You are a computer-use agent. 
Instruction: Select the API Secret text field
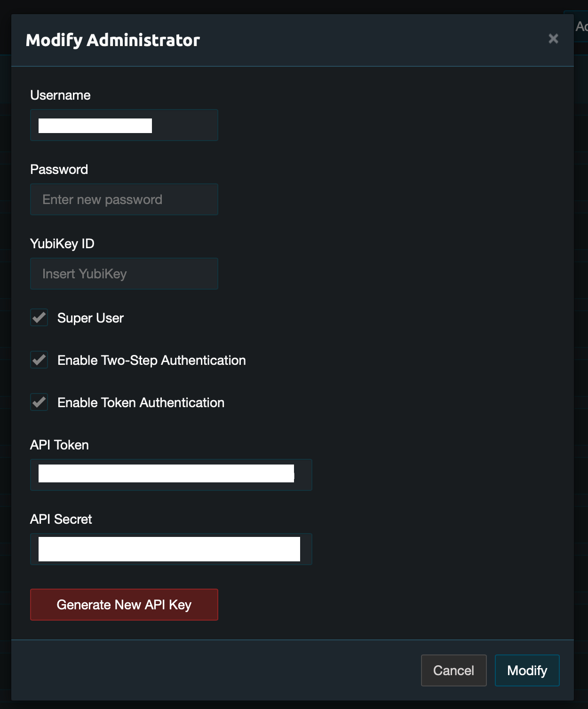[171, 549]
